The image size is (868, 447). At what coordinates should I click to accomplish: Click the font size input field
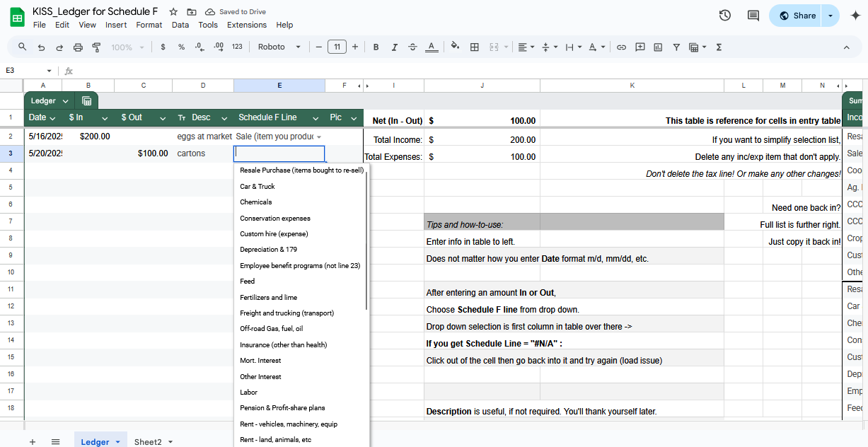337,47
